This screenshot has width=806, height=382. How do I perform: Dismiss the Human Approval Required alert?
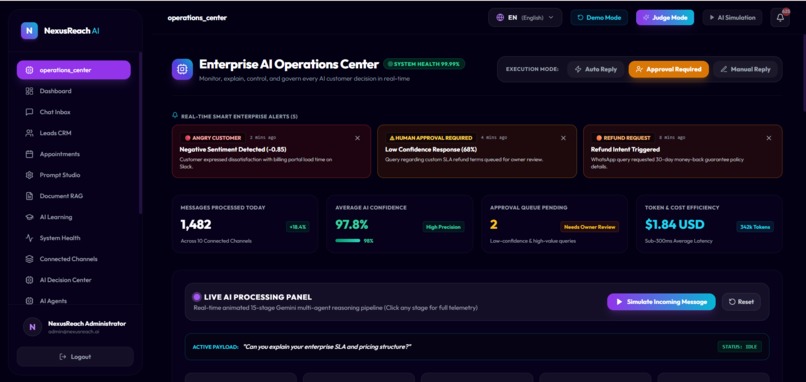point(563,138)
